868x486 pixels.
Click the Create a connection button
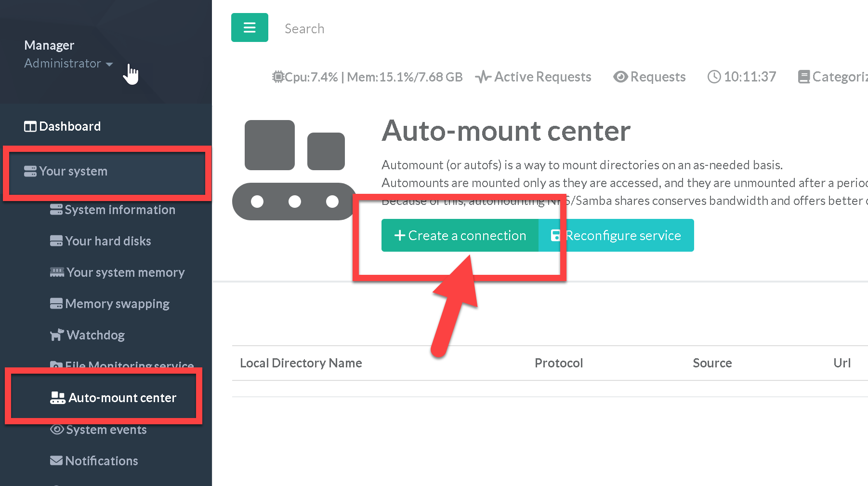point(460,235)
